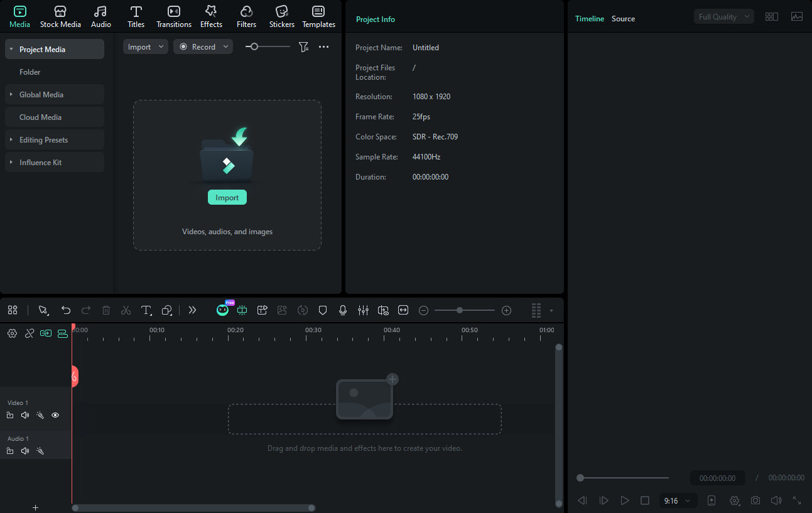Mute the Video 1 track audio

[x=24, y=415]
